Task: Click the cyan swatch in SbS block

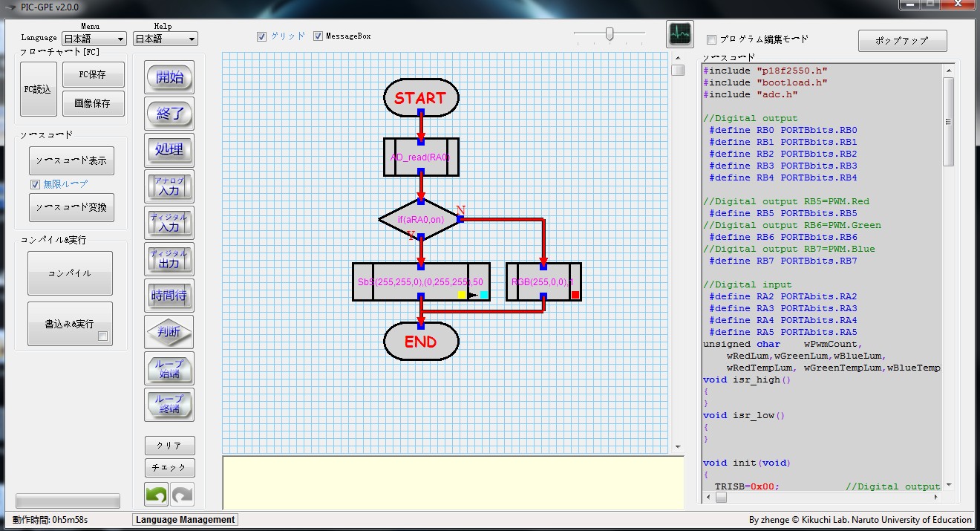Action: point(484,295)
